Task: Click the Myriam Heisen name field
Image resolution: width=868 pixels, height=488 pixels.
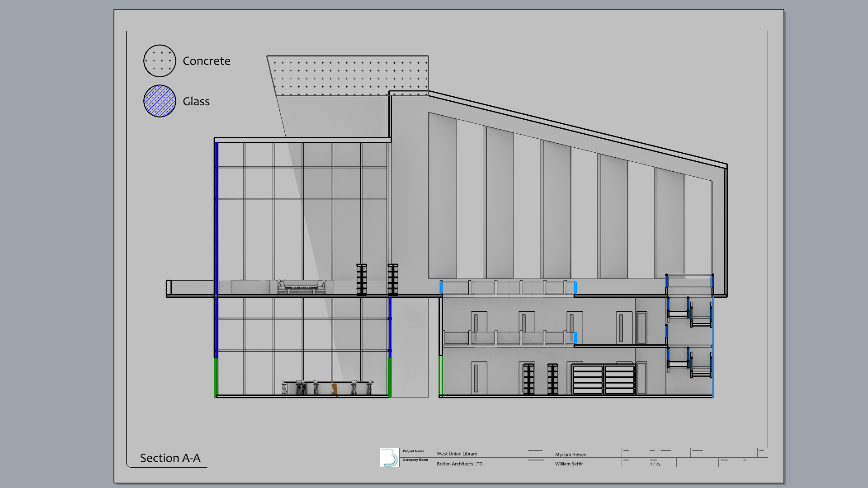Action: (571, 455)
